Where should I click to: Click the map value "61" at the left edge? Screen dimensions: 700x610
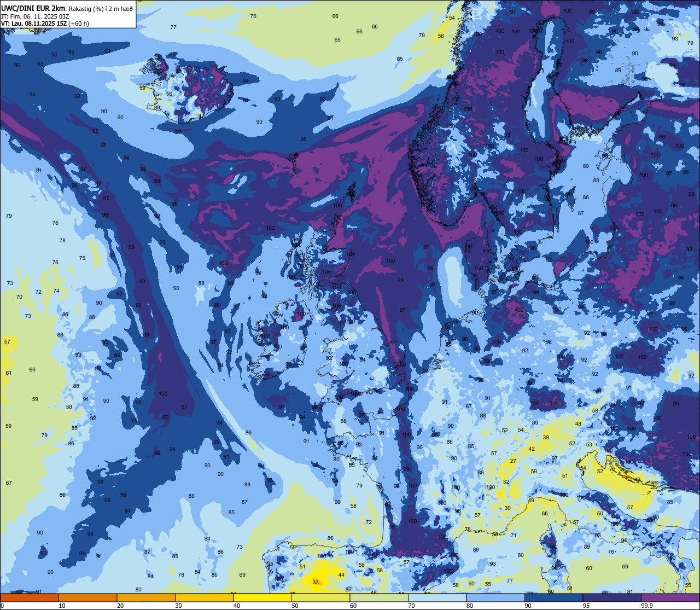[9, 373]
